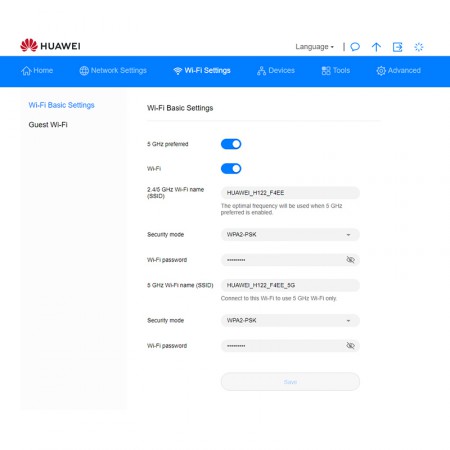Click the 5 GHz Wi-Fi password field
450x450 pixels.
click(290, 346)
